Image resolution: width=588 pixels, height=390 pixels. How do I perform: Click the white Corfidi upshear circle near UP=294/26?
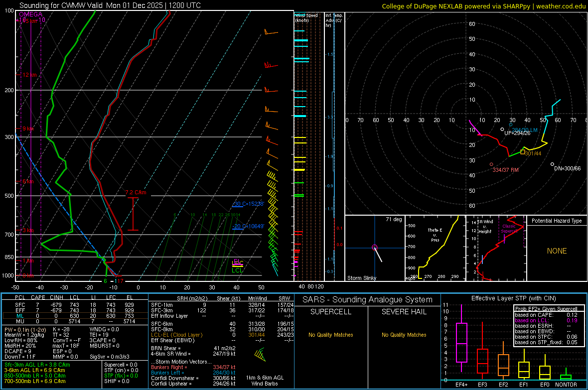click(x=502, y=130)
